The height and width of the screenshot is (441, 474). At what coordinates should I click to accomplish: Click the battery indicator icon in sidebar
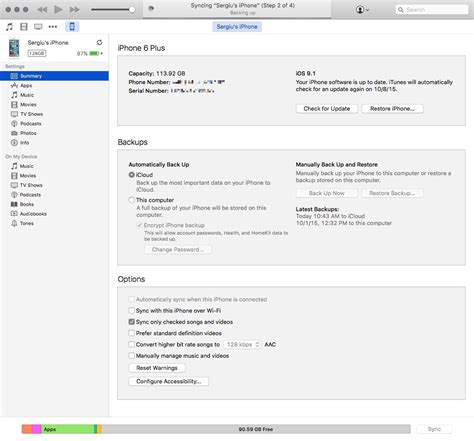click(x=95, y=53)
